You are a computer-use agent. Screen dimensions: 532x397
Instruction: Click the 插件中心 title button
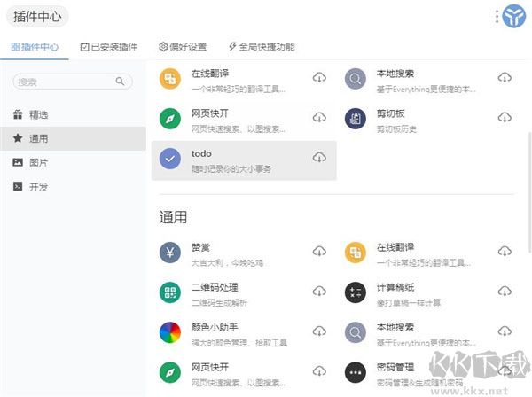[36, 17]
